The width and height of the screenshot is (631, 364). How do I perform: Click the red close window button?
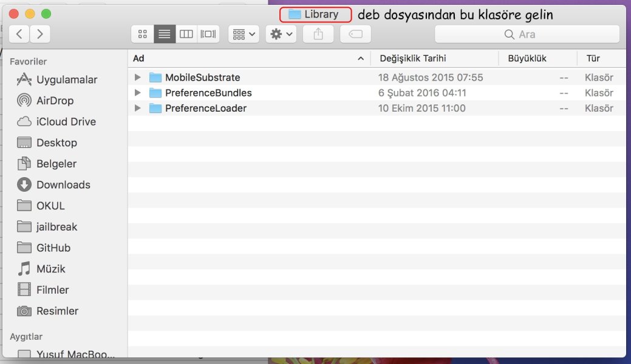(x=14, y=14)
